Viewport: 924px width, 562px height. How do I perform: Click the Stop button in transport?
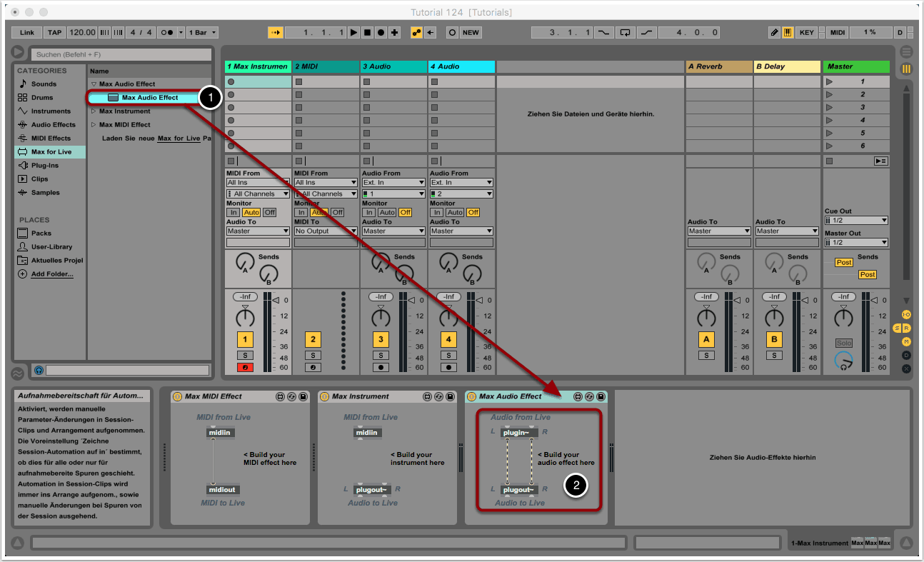[x=367, y=33]
